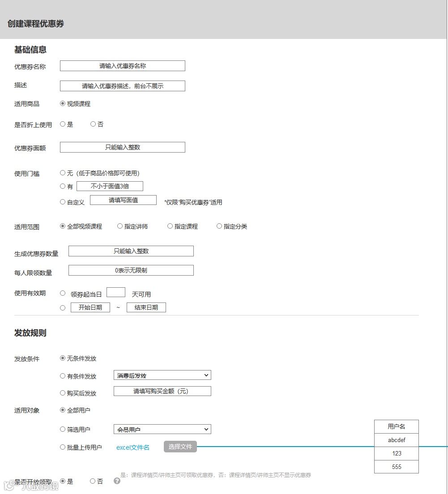The width and height of the screenshot is (448, 494).
Task: Click the 555 table cell
Action: tap(397, 467)
